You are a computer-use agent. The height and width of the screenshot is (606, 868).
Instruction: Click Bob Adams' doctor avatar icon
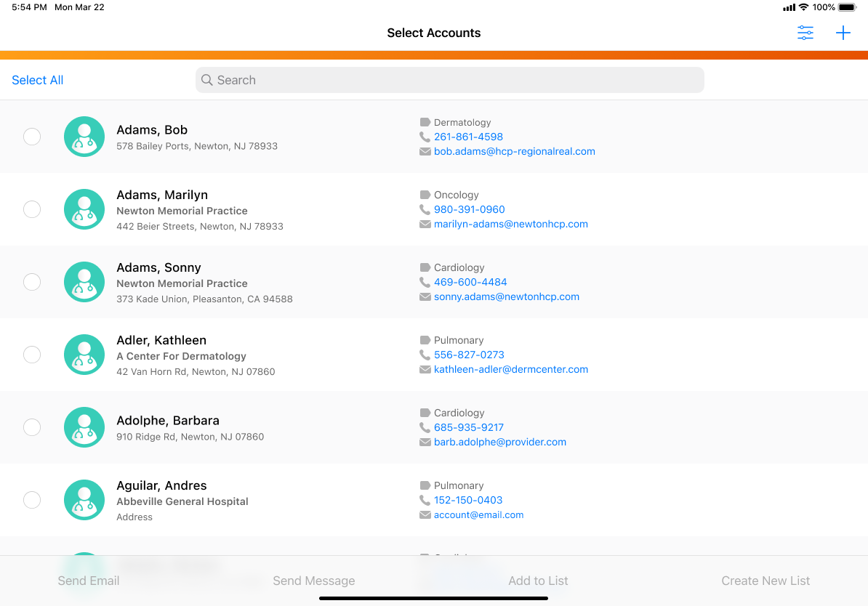pyautogui.click(x=84, y=137)
